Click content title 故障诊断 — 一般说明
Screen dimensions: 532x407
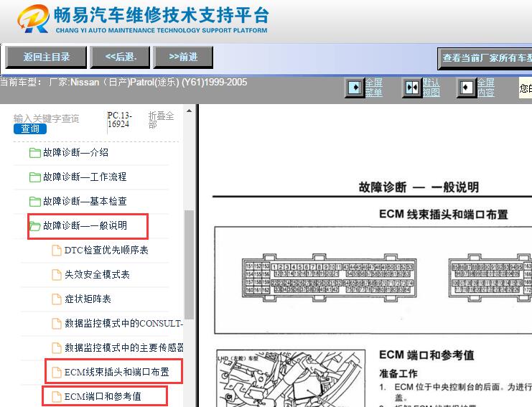(419, 187)
